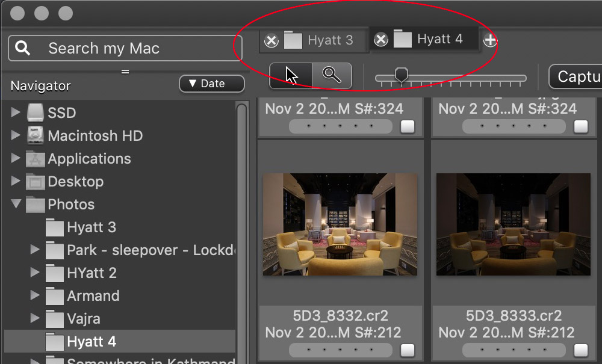This screenshot has width=602, height=364.
Task: Open Vajra folder in Navigator
Action: (x=83, y=319)
